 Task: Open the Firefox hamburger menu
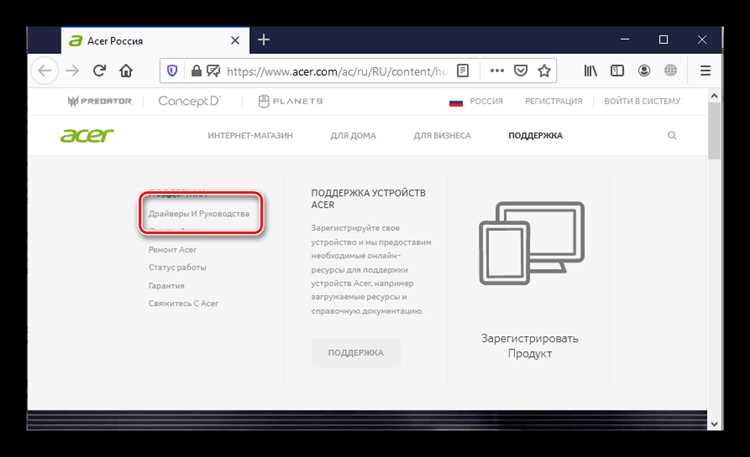click(705, 71)
